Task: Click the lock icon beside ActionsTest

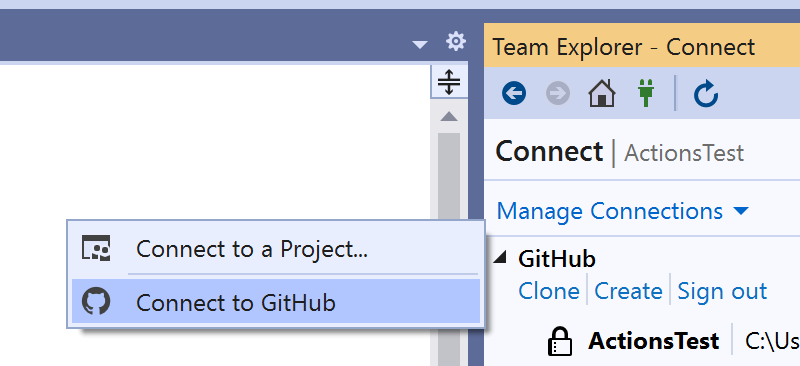Action: tap(560, 341)
